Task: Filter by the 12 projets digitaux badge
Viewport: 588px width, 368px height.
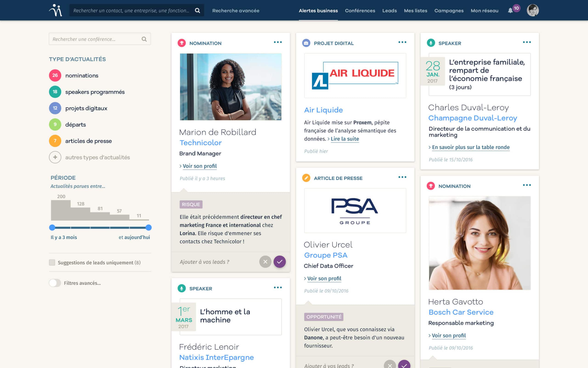Action: click(55, 108)
